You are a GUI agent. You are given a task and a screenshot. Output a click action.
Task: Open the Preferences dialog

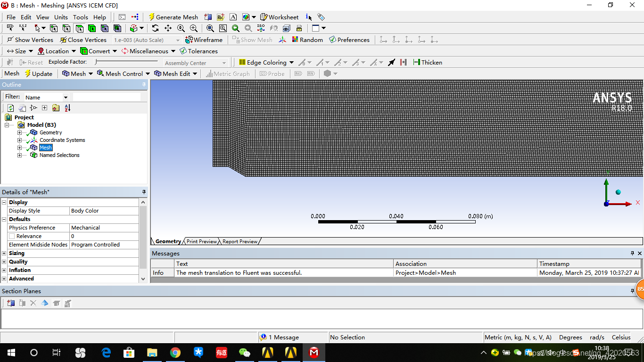(x=349, y=40)
